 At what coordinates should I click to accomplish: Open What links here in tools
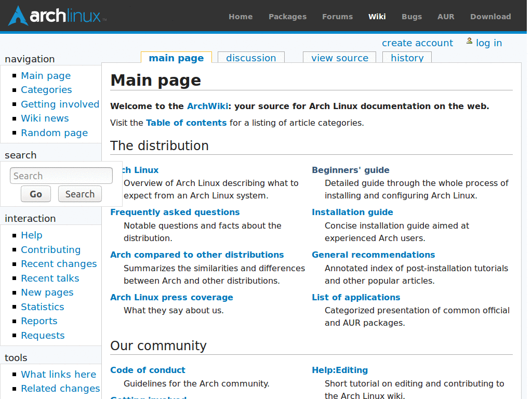[x=58, y=374]
